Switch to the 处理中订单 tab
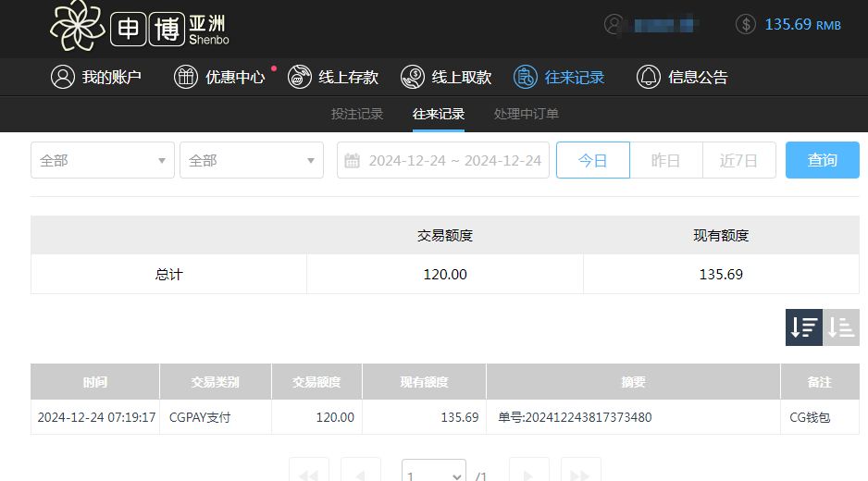This screenshot has width=868, height=481. coord(526,115)
